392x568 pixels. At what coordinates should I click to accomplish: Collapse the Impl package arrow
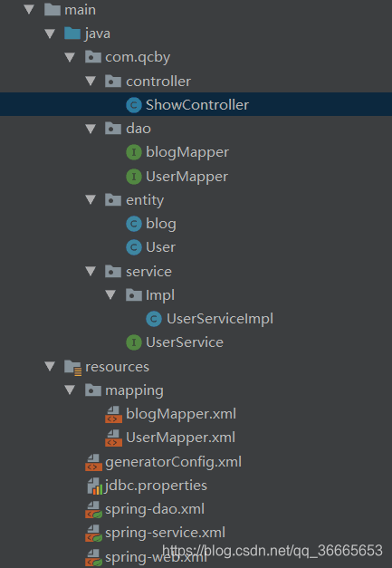click(110, 294)
